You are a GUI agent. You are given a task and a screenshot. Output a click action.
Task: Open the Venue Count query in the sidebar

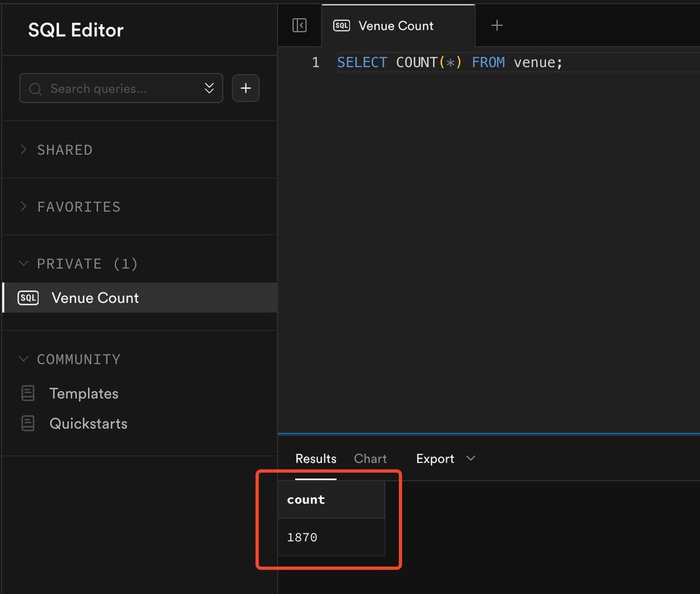(140, 298)
